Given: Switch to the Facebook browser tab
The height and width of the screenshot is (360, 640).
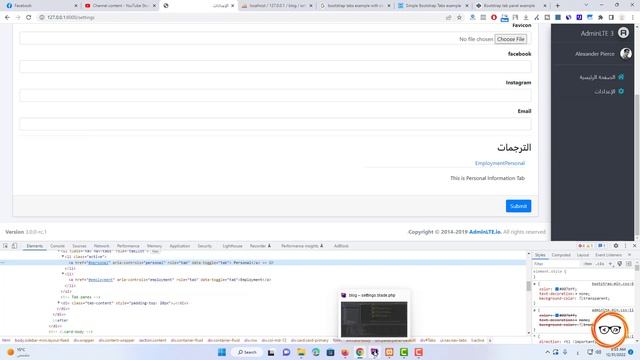Looking at the screenshot, I should click(41, 6).
